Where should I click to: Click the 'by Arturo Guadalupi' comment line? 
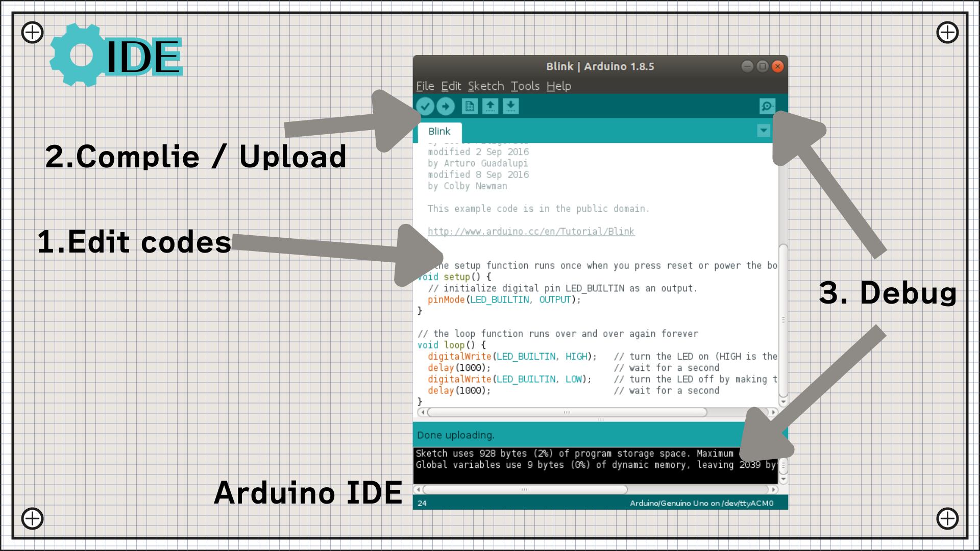[478, 164]
